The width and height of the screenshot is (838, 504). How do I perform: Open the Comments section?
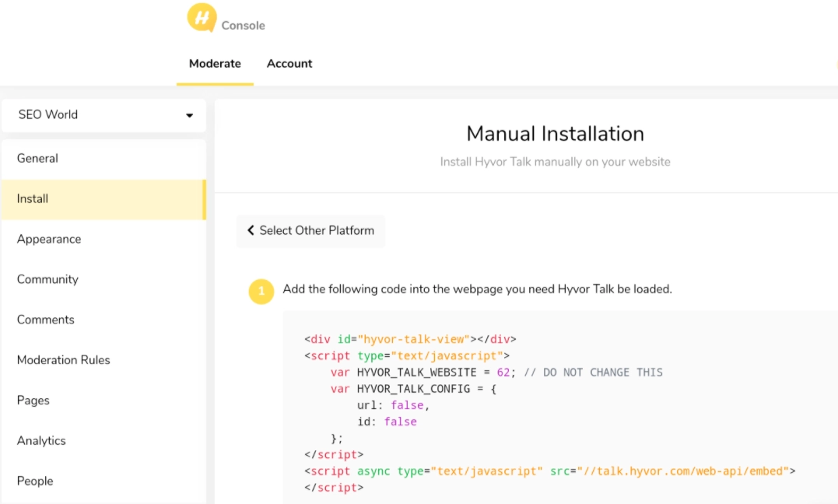pos(104,320)
